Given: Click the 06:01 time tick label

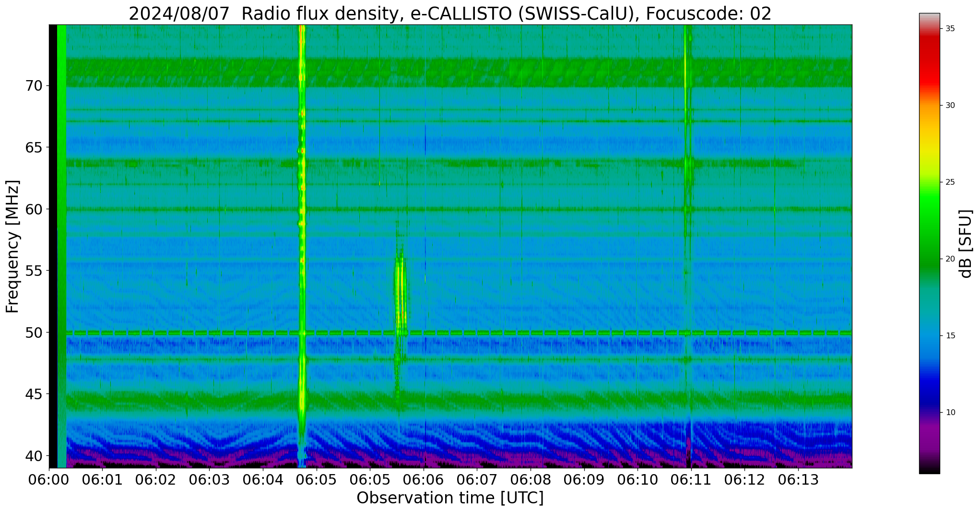Looking at the screenshot, I should coord(102,480).
